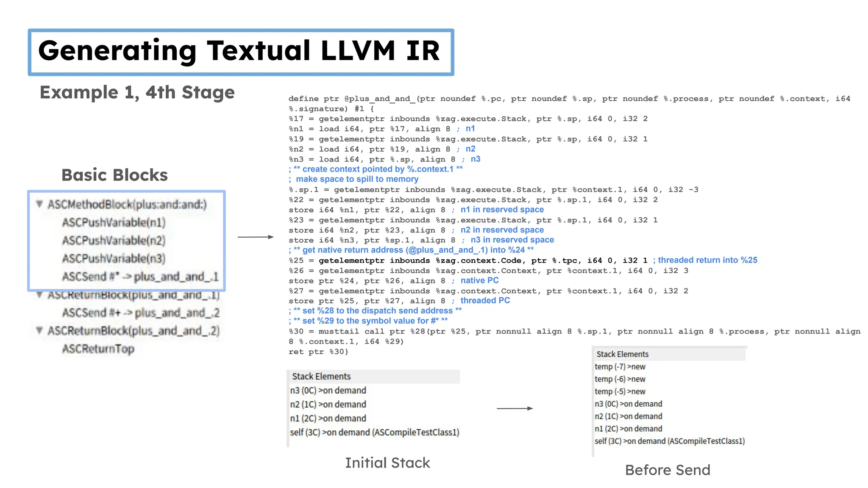
Task: Click comment 'create context pointed by %.context.1'
Action: [376, 169]
